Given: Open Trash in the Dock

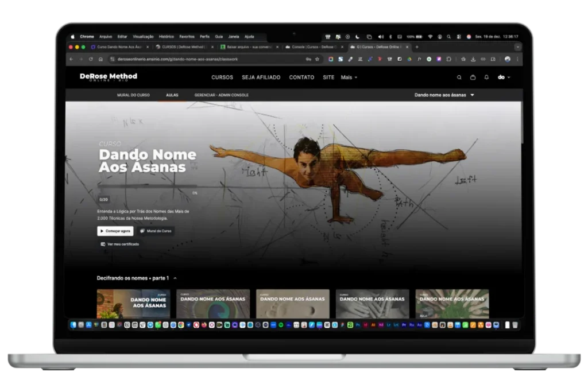Looking at the screenshot, I should pos(515,325).
